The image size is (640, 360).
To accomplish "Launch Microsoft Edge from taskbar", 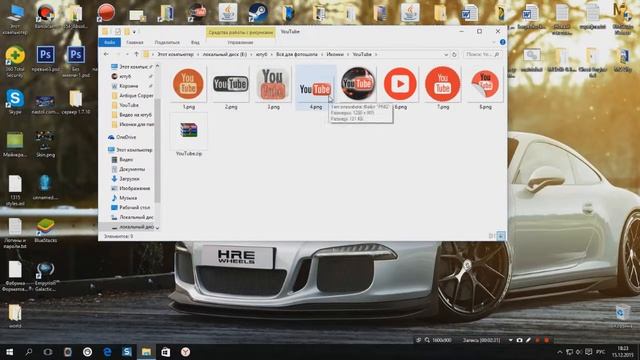I will coord(107,352).
